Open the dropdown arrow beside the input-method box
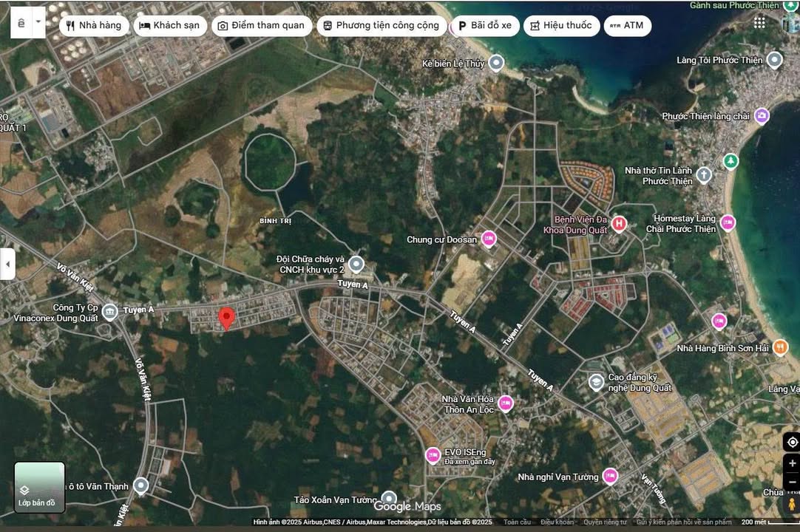The height and width of the screenshot is (532, 800). (x=38, y=22)
